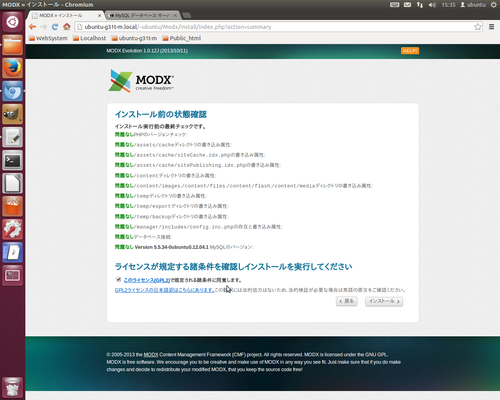Open the workspace switcher launcher icon
This screenshot has height=400, width=500.
(13, 275)
